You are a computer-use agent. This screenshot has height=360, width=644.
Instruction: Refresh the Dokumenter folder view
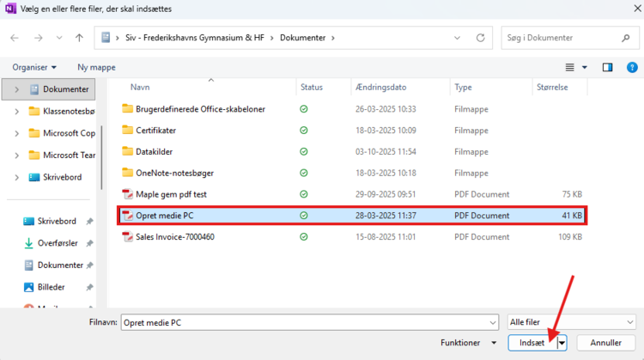(x=480, y=38)
